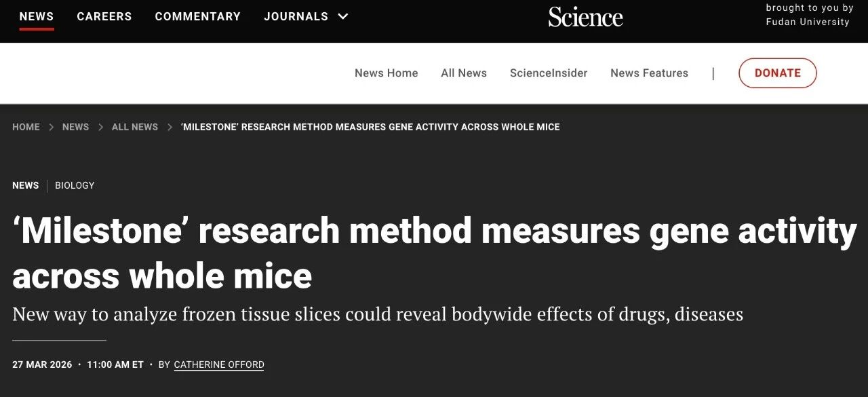Click NEWS label beside BIOLOGY tag
The height and width of the screenshot is (397, 868).
pos(26,185)
